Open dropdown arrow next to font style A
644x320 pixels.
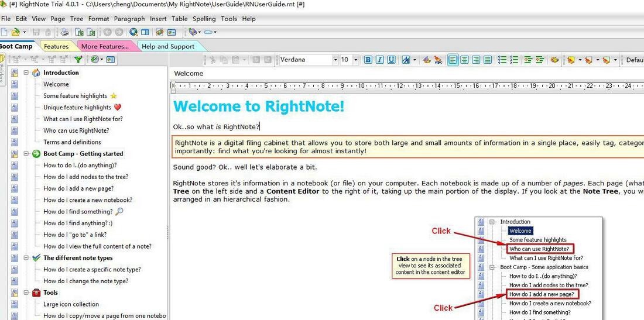point(415,60)
